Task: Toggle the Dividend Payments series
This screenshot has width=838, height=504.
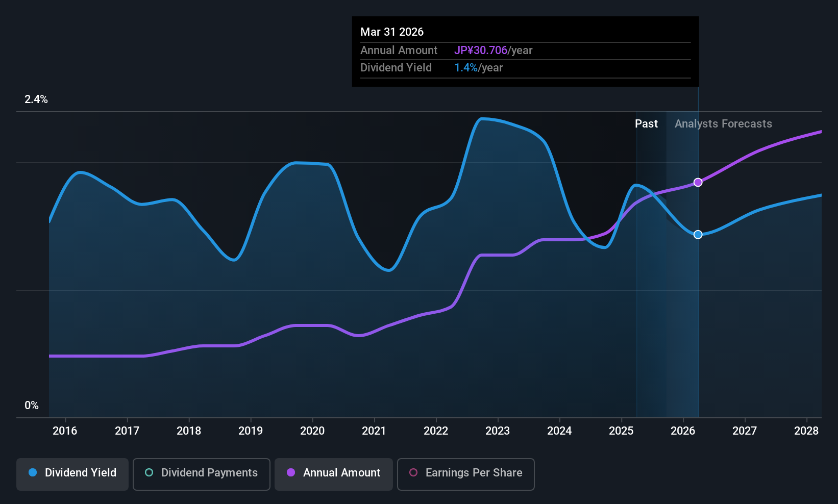Action: (x=202, y=474)
